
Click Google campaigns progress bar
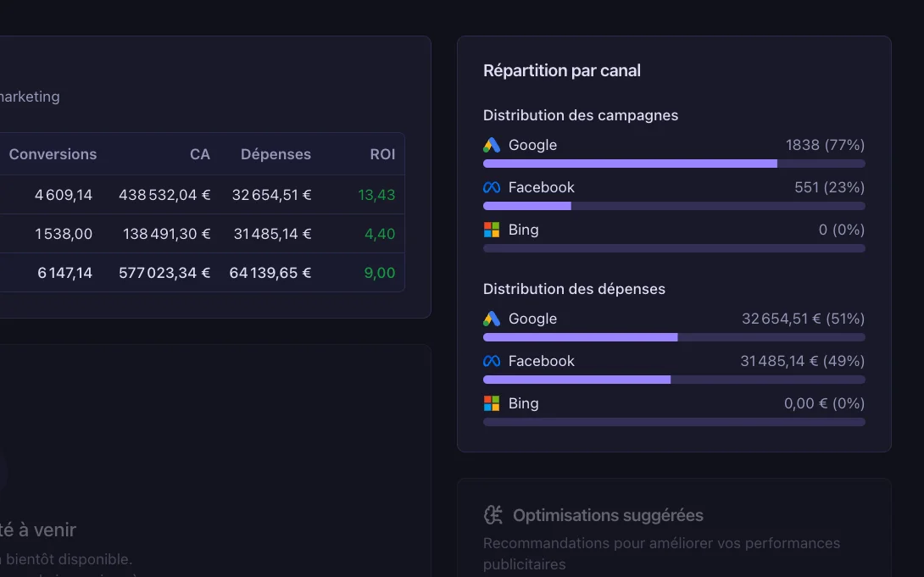(x=674, y=164)
